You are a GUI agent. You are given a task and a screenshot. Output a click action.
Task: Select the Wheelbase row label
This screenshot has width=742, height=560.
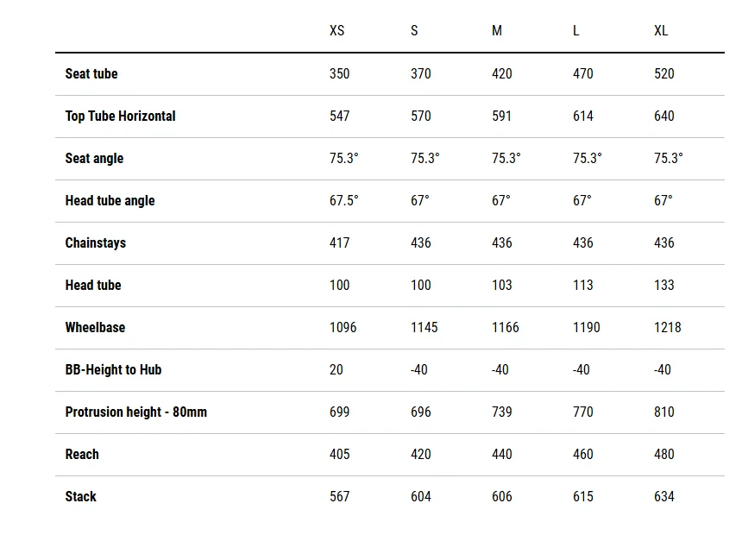(x=95, y=328)
